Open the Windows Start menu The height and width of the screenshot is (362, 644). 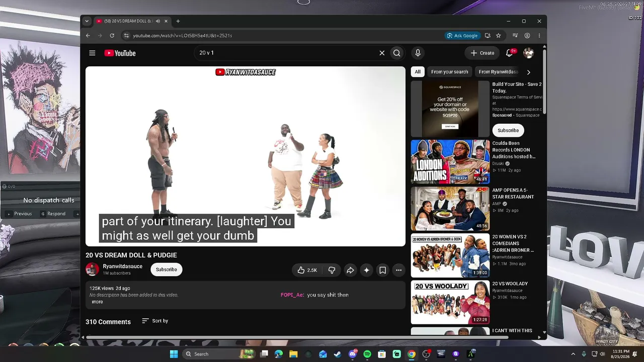pos(174,354)
